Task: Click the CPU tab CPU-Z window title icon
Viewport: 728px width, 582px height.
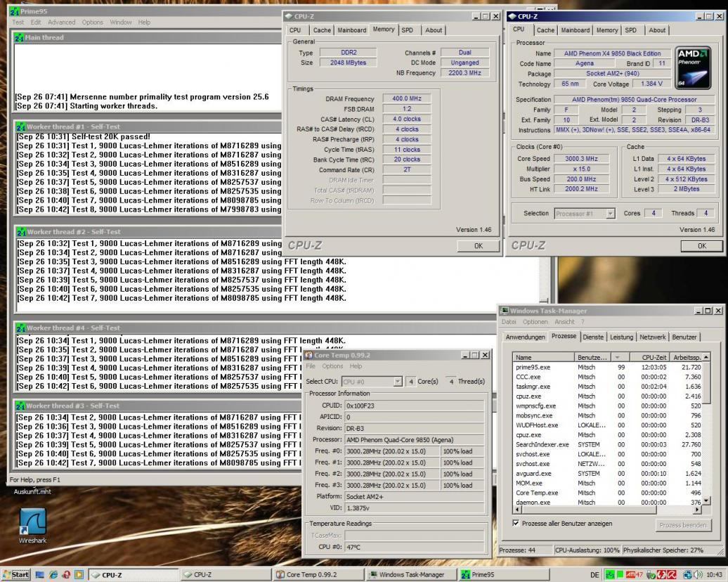Action: [512, 16]
